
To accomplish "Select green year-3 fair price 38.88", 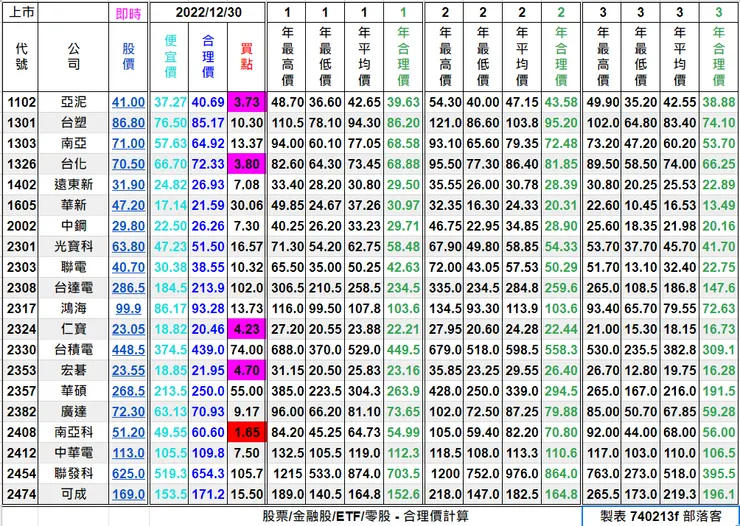I will pyautogui.click(x=718, y=102).
